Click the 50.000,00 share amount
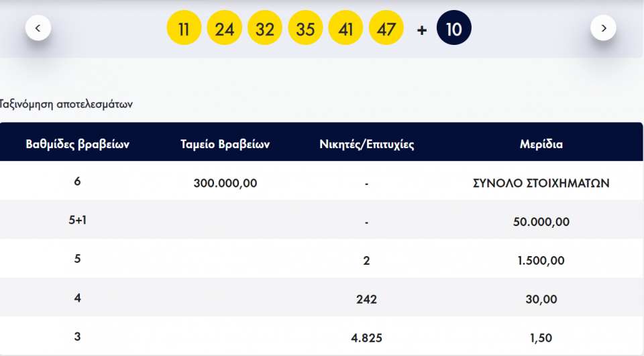 pyautogui.click(x=541, y=221)
